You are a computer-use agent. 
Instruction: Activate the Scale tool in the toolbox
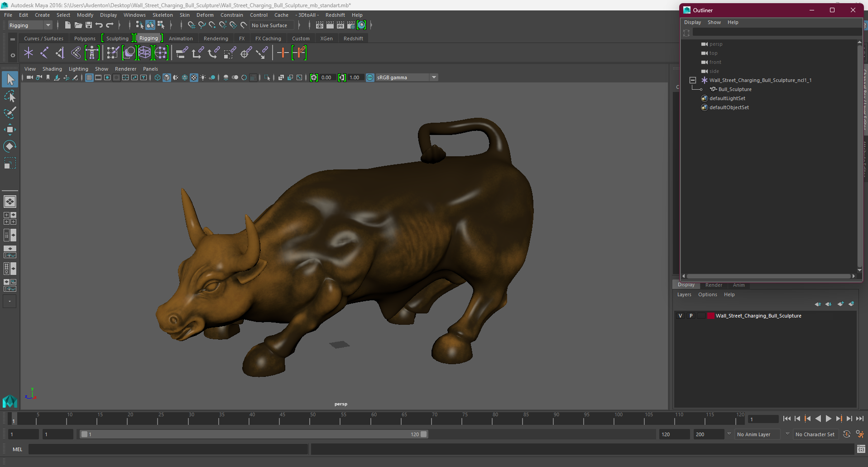tap(10, 163)
